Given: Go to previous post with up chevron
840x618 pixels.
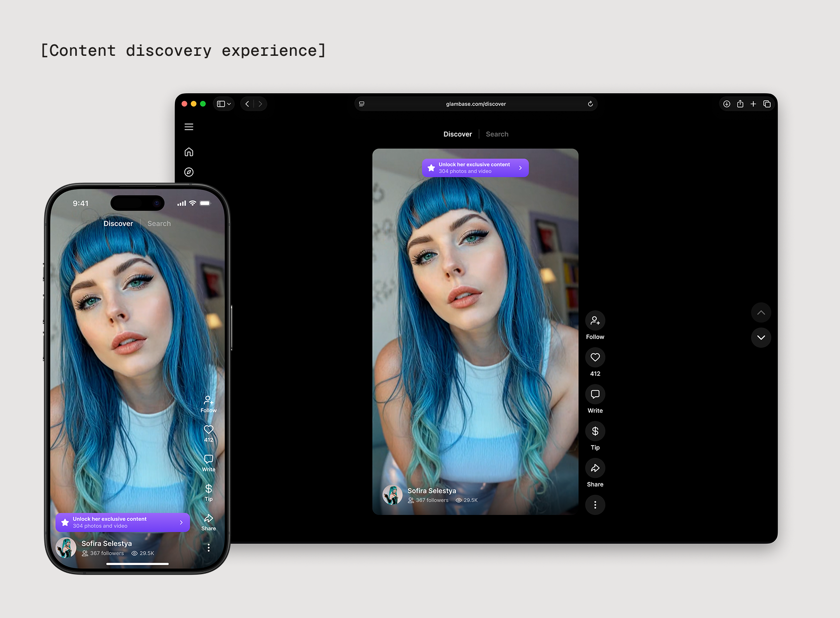Looking at the screenshot, I should [x=761, y=312].
